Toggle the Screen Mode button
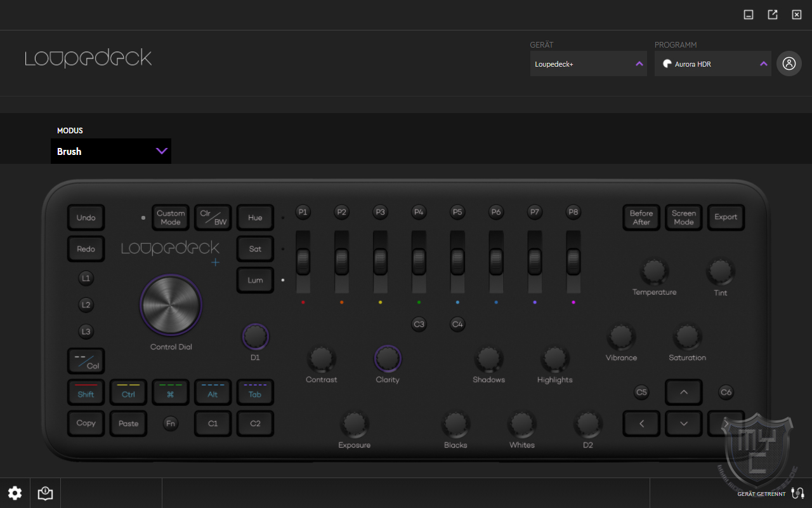 684,217
